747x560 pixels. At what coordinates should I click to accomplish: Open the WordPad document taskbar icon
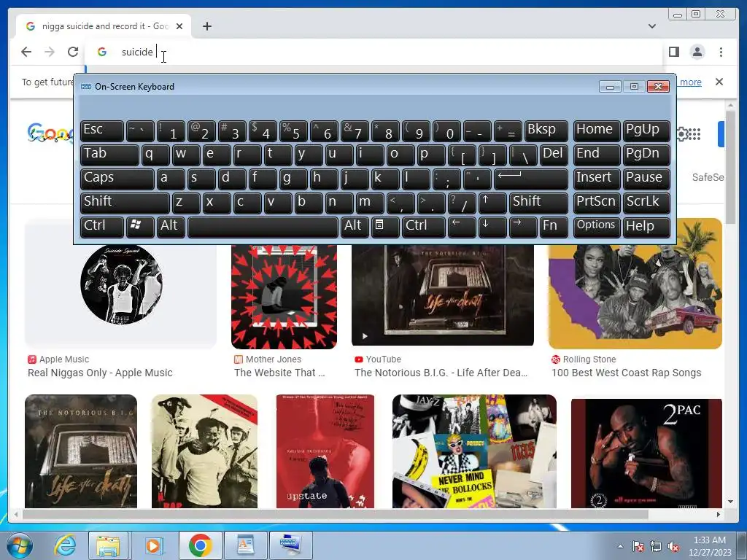click(x=245, y=545)
